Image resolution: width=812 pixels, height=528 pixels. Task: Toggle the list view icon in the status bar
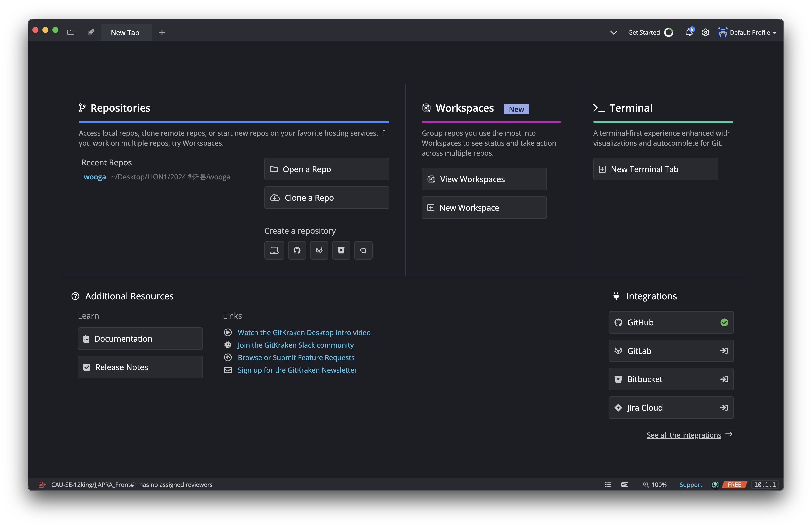(x=608, y=485)
